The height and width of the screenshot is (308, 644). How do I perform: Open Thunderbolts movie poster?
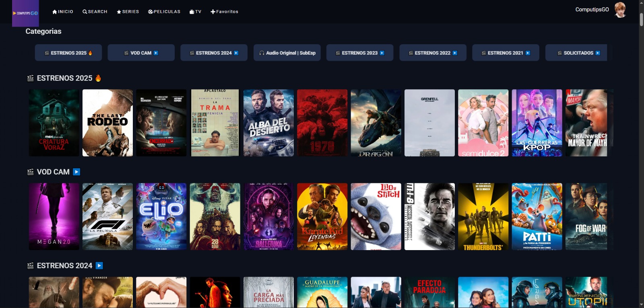coord(483,216)
